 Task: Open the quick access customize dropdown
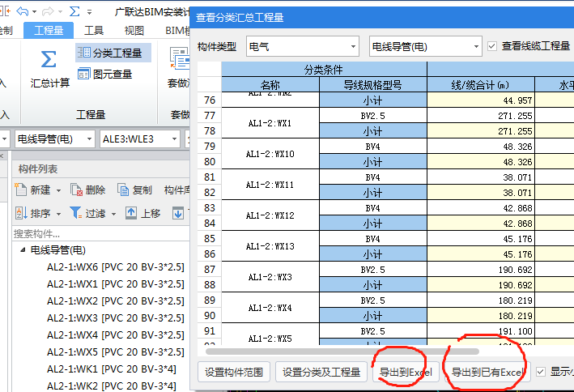point(89,12)
